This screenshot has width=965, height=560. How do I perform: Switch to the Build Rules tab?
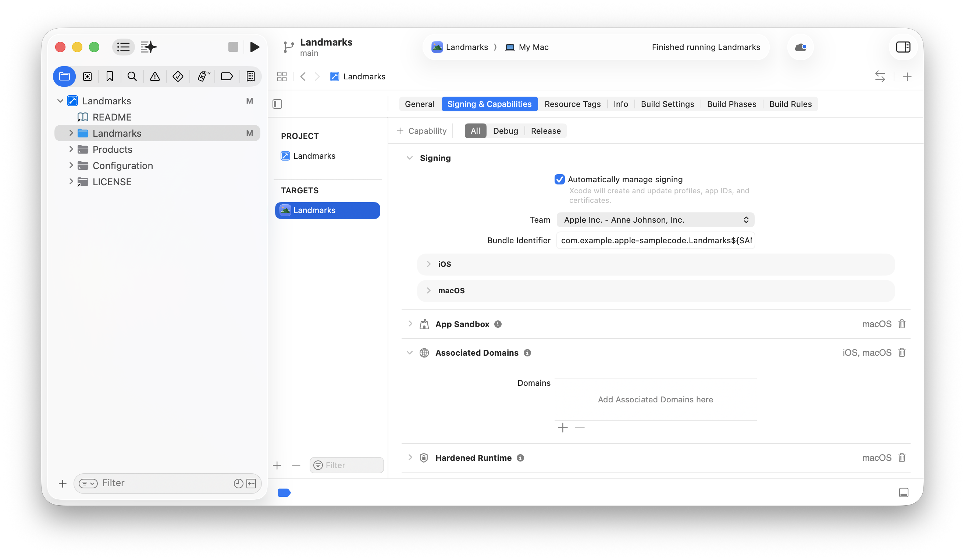(790, 104)
